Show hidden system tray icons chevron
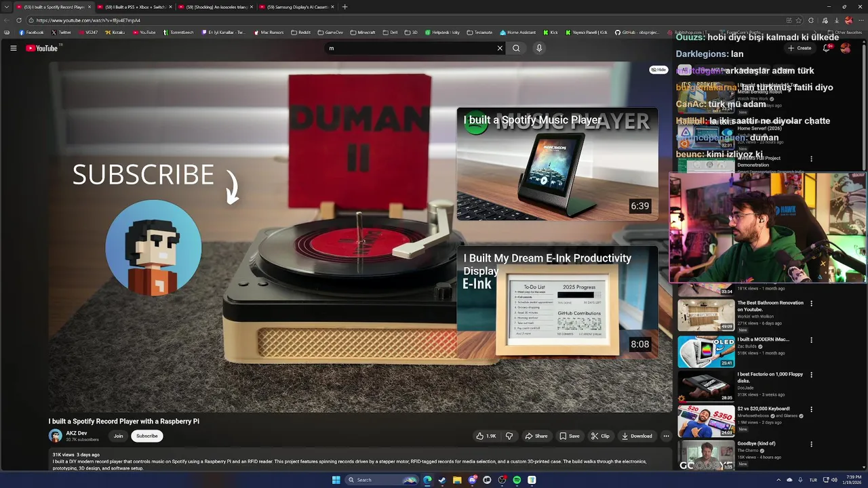 click(778, 480)
